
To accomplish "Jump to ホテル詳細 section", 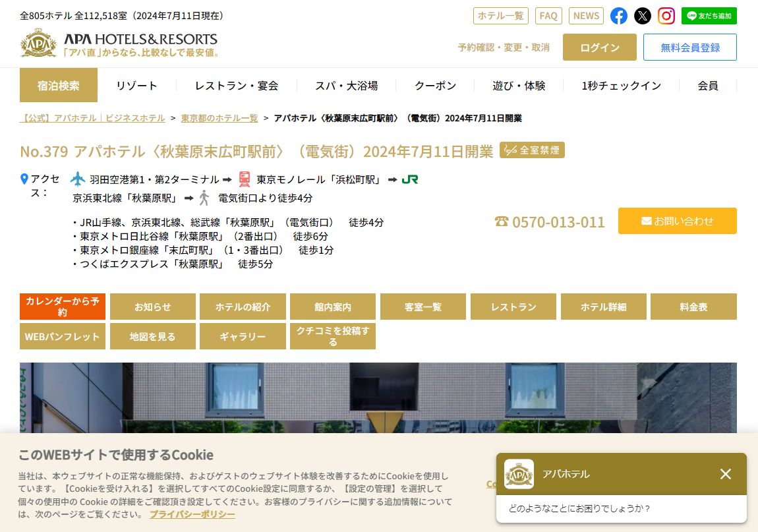I will [x=603, y=307].
